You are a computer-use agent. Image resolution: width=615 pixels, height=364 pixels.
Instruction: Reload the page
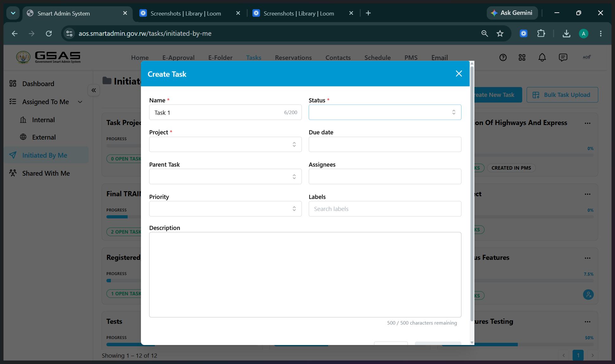click(48, 34)
